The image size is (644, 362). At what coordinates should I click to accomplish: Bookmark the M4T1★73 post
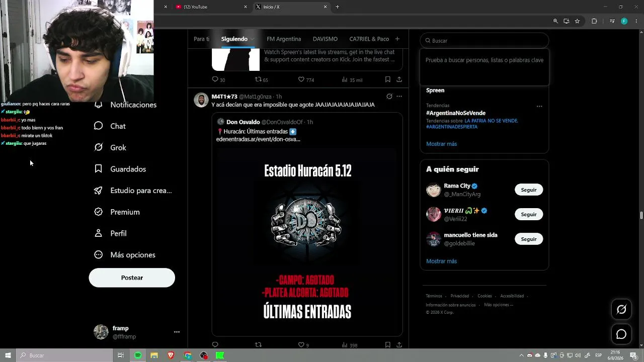(387, 345)
